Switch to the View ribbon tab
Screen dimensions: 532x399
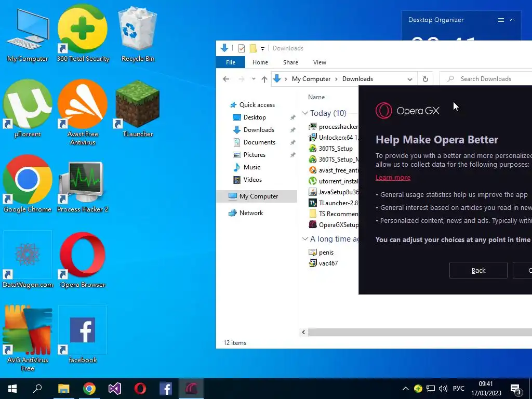click(320, 62)
